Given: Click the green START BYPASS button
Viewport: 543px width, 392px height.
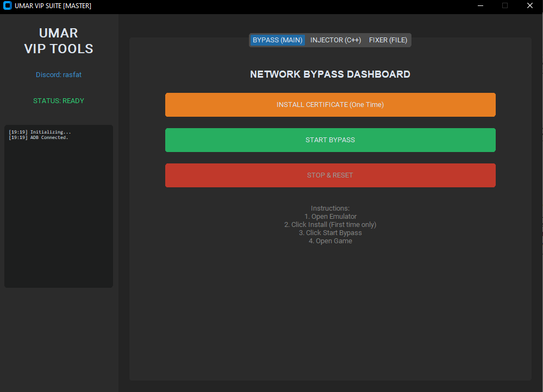Looking at the screenshot, I should (x=330, y=140).
